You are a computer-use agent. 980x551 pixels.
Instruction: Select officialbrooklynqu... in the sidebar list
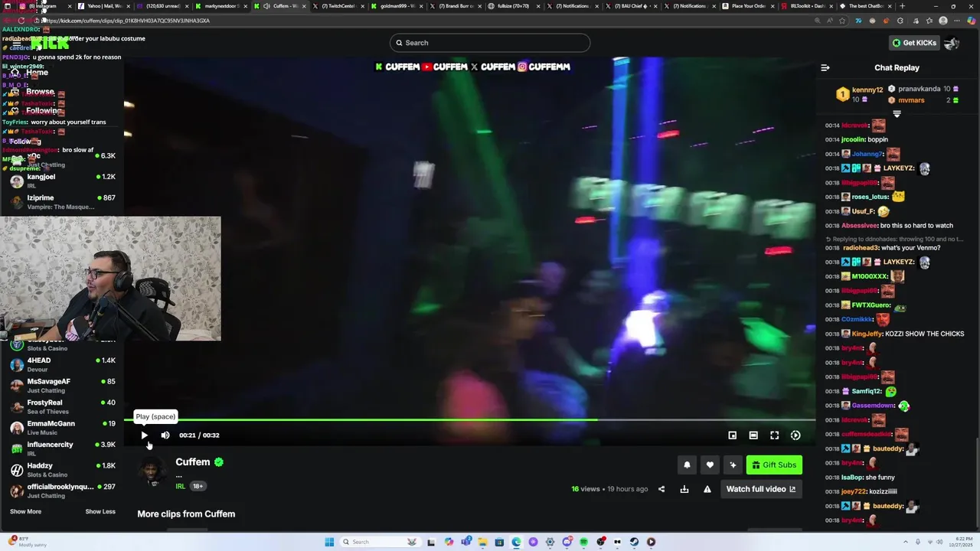[x=62, y=491]
